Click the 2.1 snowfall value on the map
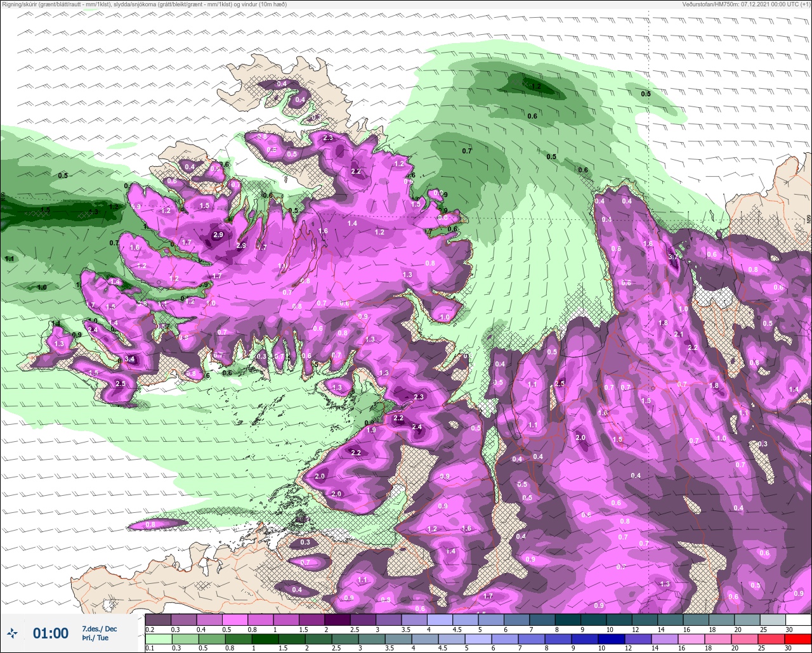This screenshot has height=653, width=812. [x=678, y=334]
